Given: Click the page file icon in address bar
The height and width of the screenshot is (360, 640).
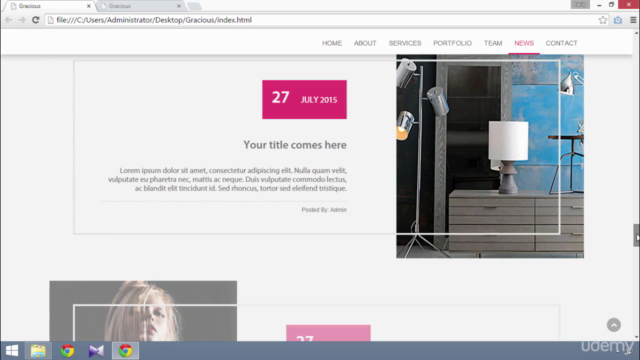Looking at the screenshot, I should pos(51,20).
